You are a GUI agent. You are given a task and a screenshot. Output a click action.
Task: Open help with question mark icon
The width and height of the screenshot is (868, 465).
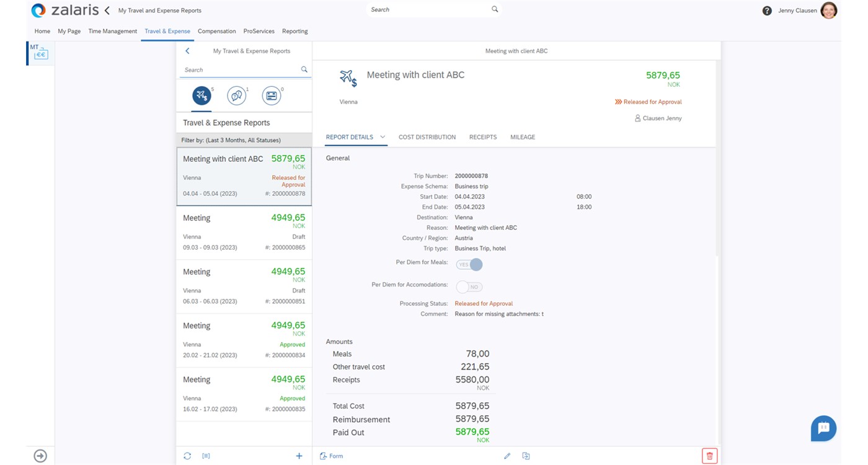(x=767, y=11)
